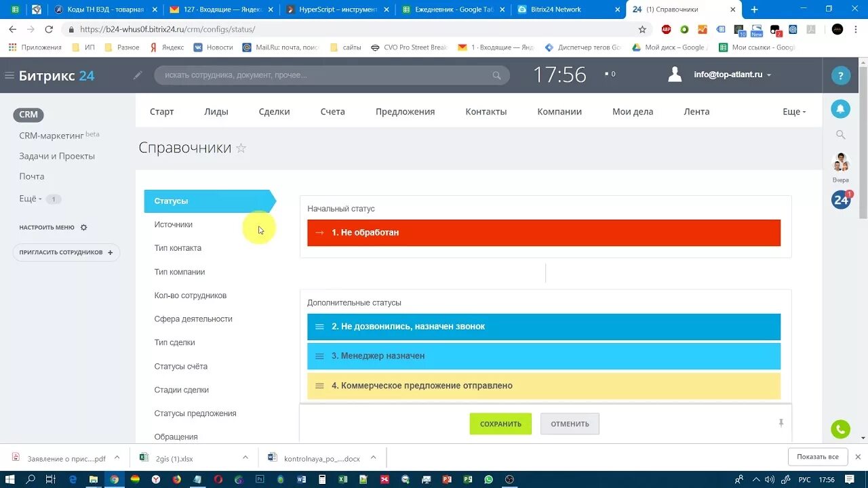The height and width of the screenshot is (488, 868).
Task: Open options for 2gis (1).xlsx download
Action: tap(245, 458)
